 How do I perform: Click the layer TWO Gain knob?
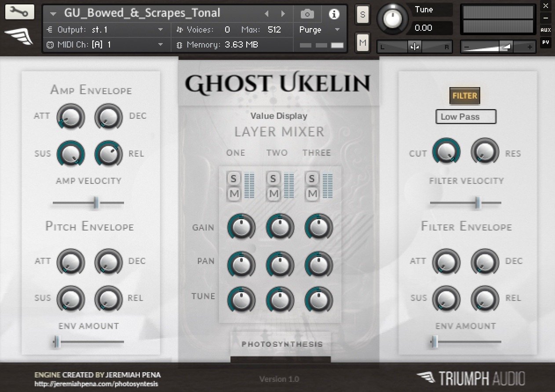280,227
